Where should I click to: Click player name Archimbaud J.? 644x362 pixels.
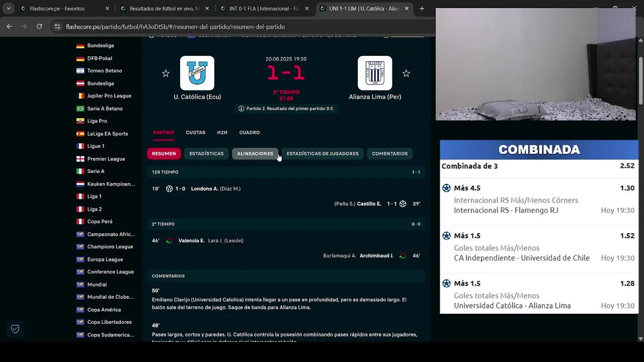coord(377,255)
